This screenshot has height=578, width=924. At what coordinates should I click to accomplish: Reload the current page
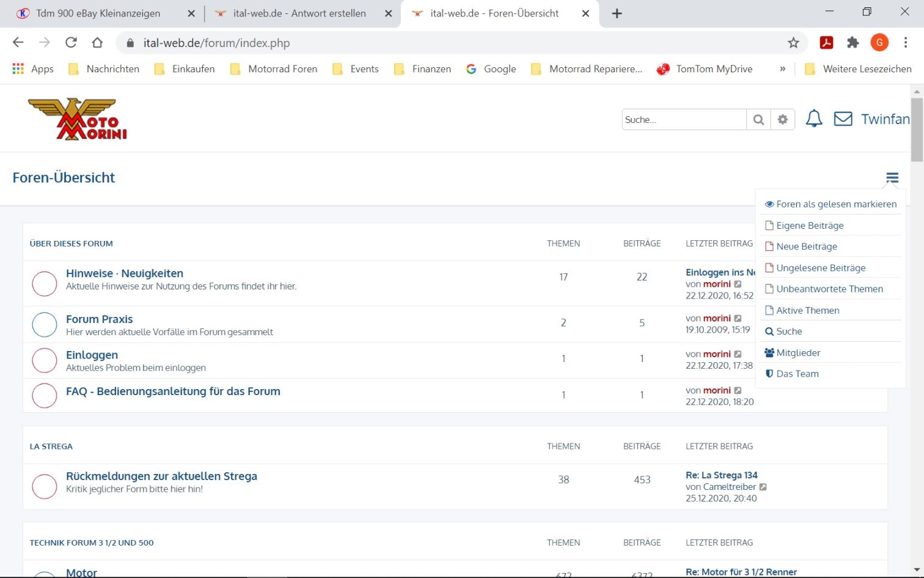coord(71,42)
